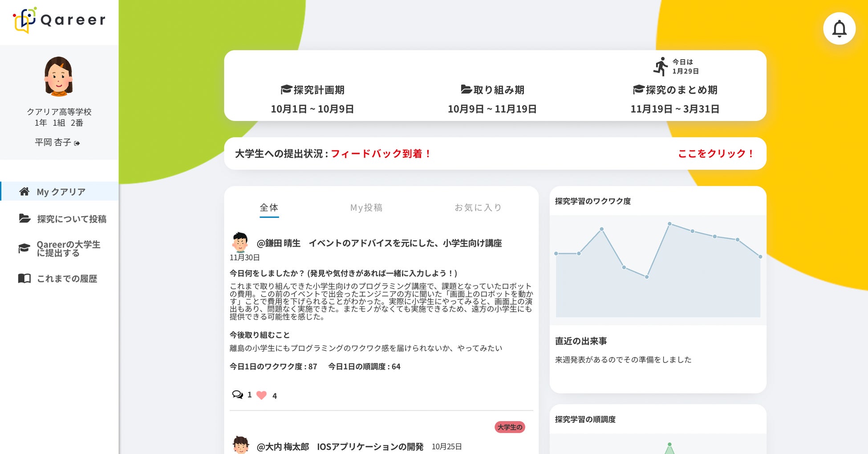Click the 探究学習の順調度 chart title
The image size is (868, 454).
[x=585, y=420]
